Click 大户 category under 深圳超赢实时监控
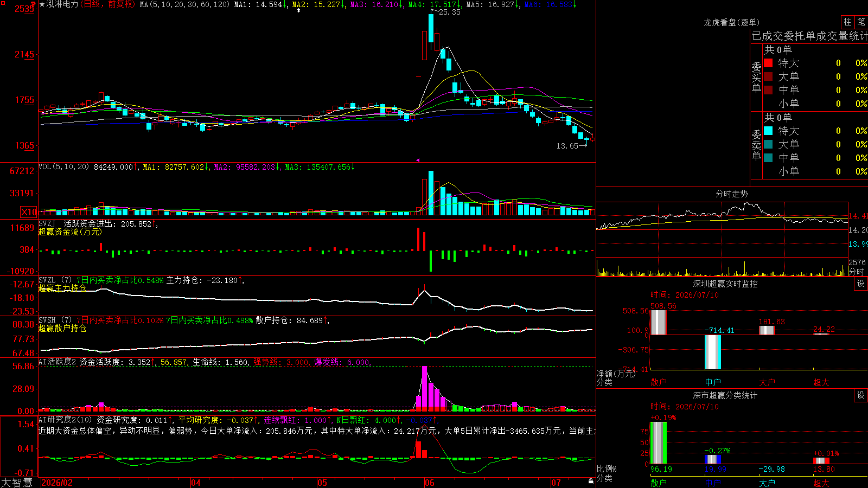 pyautogui.click(x=767, y=382)
